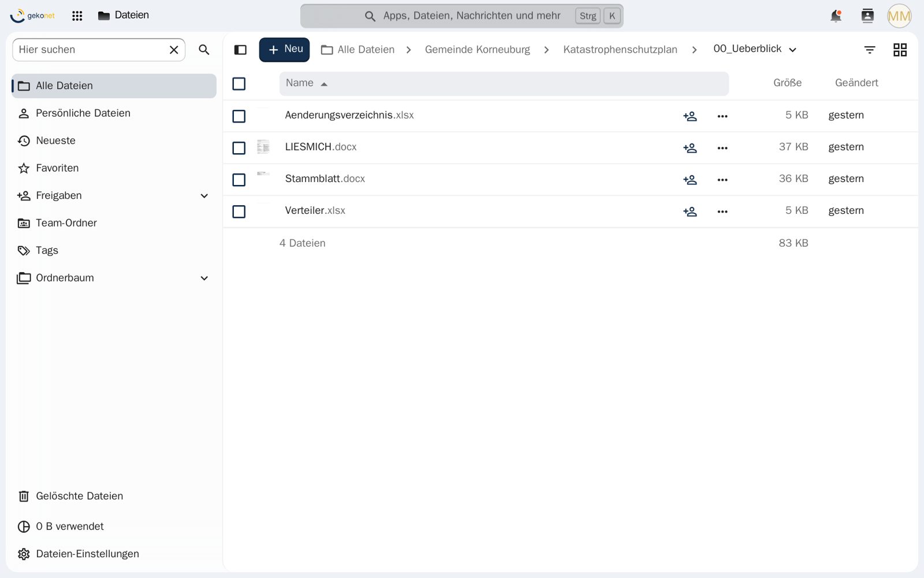Image resolution: width=924 pixels, height=578 pixels.
Task: Expand the Ordnerbaum section chevron
Action: tap(204, 278)
